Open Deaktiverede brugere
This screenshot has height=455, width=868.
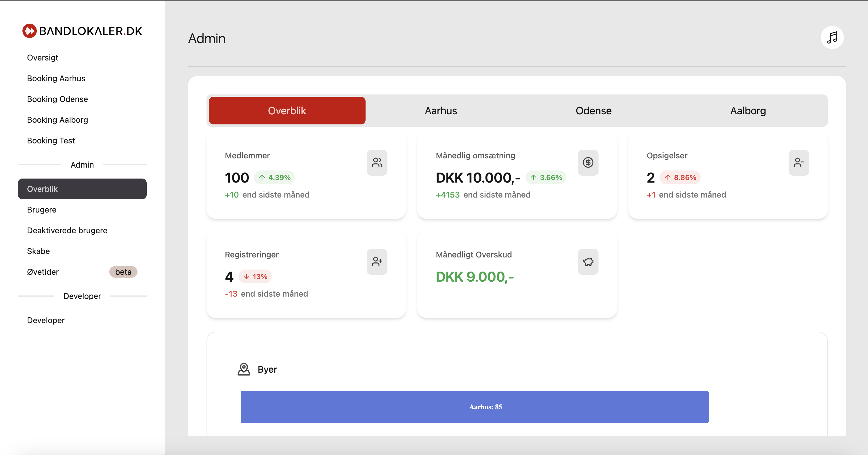67,230
